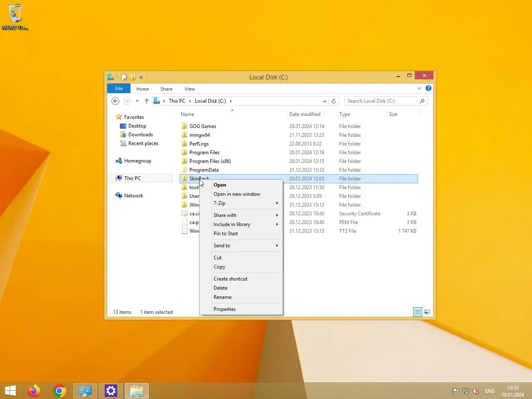Go back with the Back arrow

(116, 101)
